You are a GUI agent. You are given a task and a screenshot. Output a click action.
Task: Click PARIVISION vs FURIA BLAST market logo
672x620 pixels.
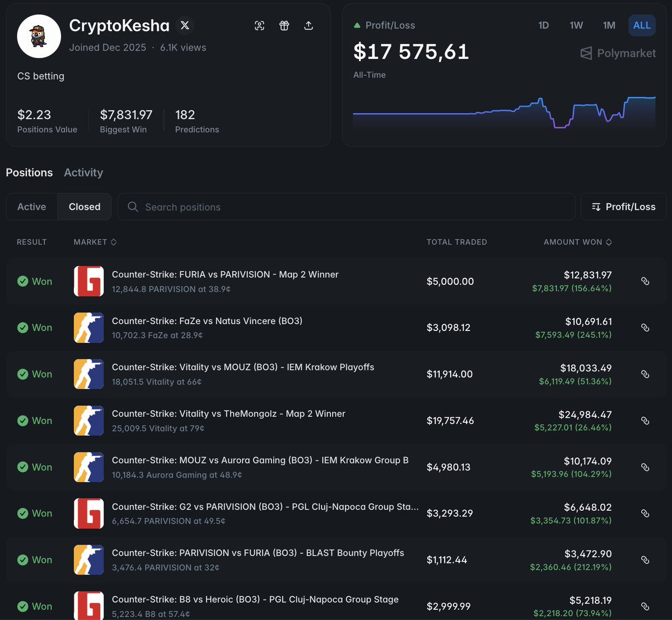pos(88,560)
